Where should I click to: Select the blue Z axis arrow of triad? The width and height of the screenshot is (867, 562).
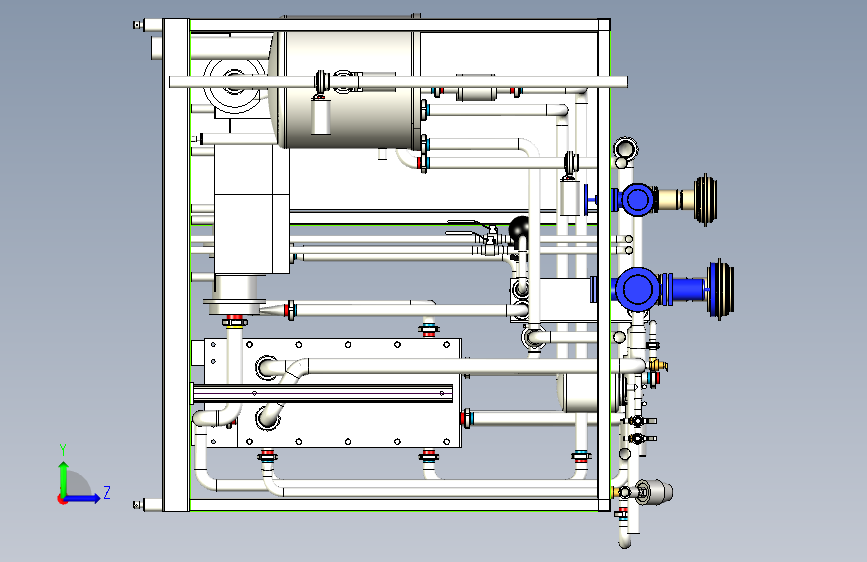point(84,498)
